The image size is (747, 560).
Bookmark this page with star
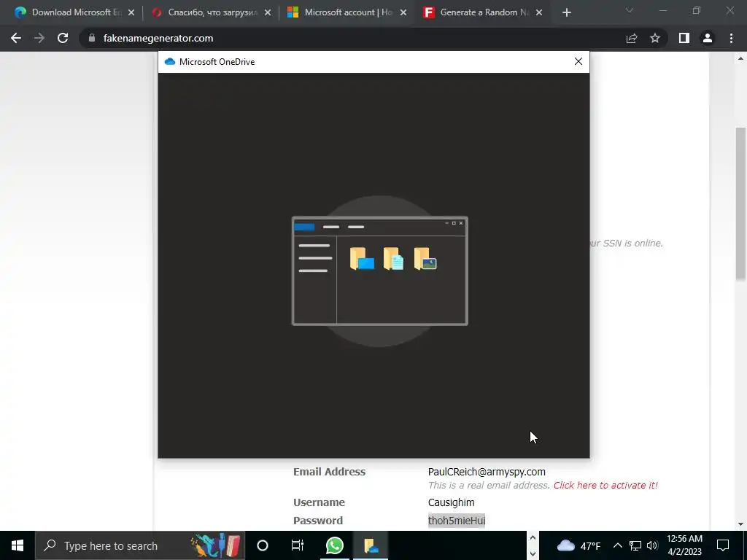pyautogui.click(x=655, y=38)
